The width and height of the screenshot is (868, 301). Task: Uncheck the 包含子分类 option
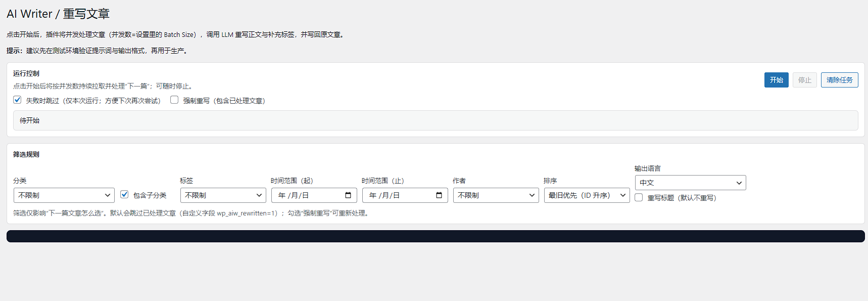pos(124,195)
